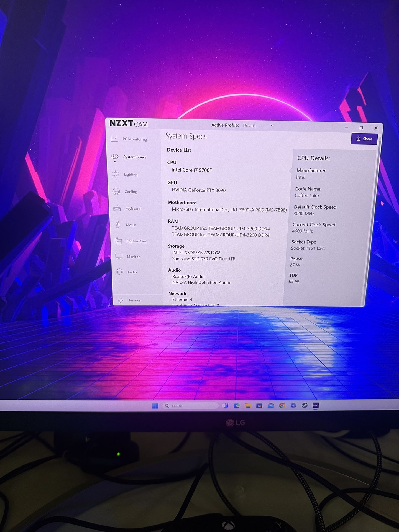Click the Windows Start button

tap(155, 406)
